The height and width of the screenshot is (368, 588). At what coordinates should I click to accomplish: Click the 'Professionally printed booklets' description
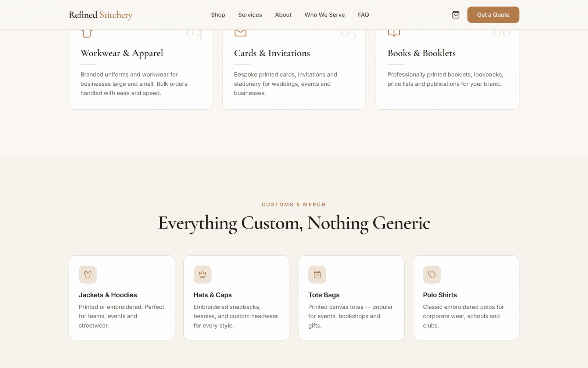coord(445,79)
